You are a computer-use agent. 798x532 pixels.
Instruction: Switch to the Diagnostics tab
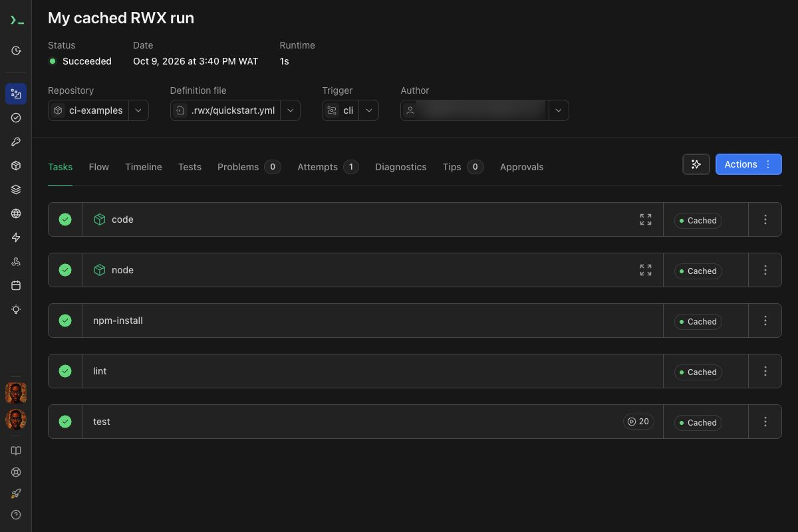pyautogui.click(x=401, y=167)
